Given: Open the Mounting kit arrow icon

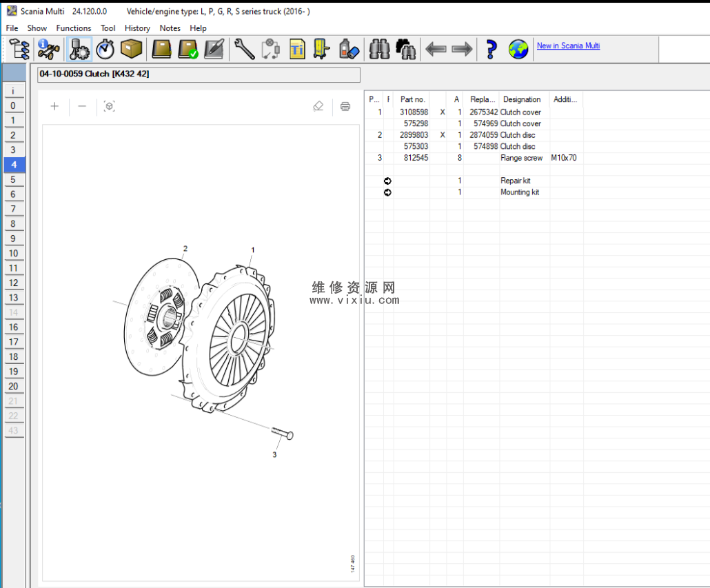Looking at the screenshot, I should (x=387, y=192).
